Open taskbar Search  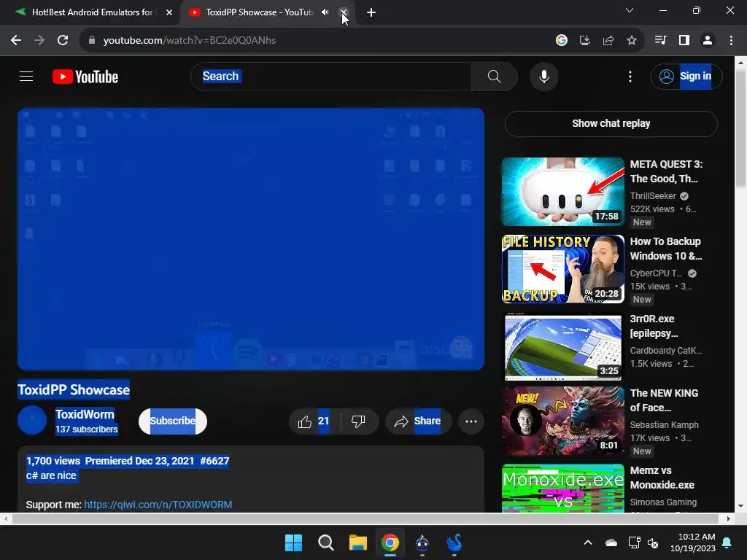[x=326, y=542]
